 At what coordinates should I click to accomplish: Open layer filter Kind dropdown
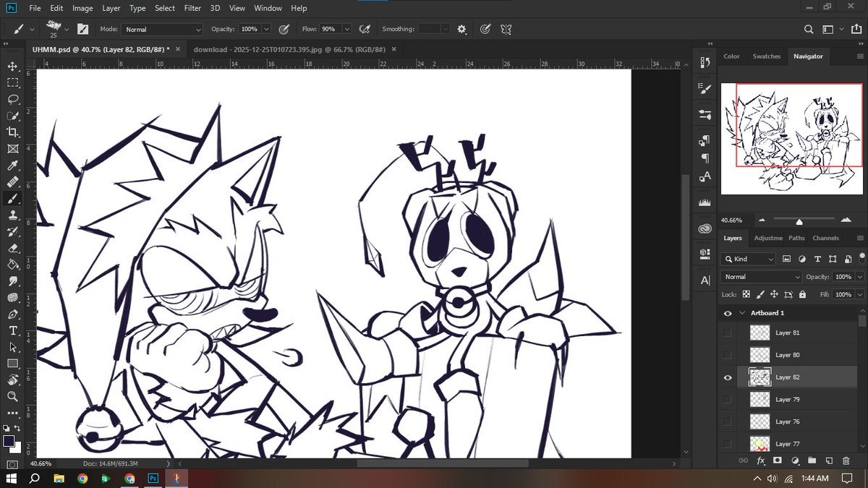[748, 259]
